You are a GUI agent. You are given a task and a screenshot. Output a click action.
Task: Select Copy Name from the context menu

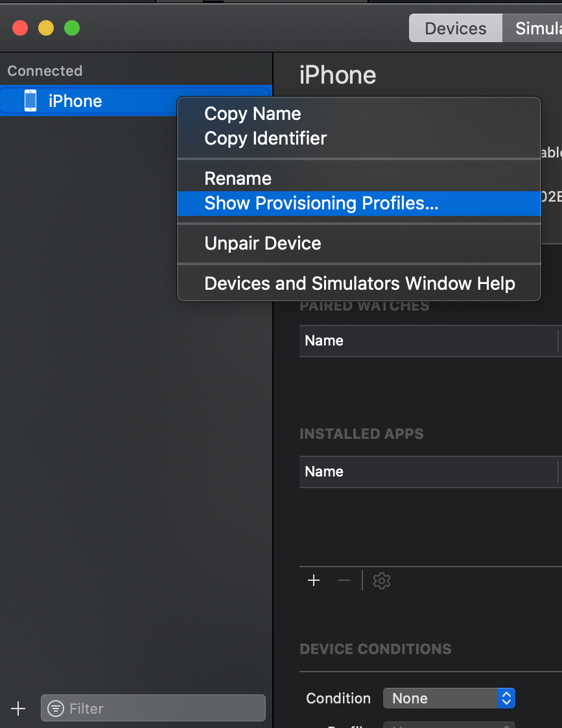pos(253,113)
